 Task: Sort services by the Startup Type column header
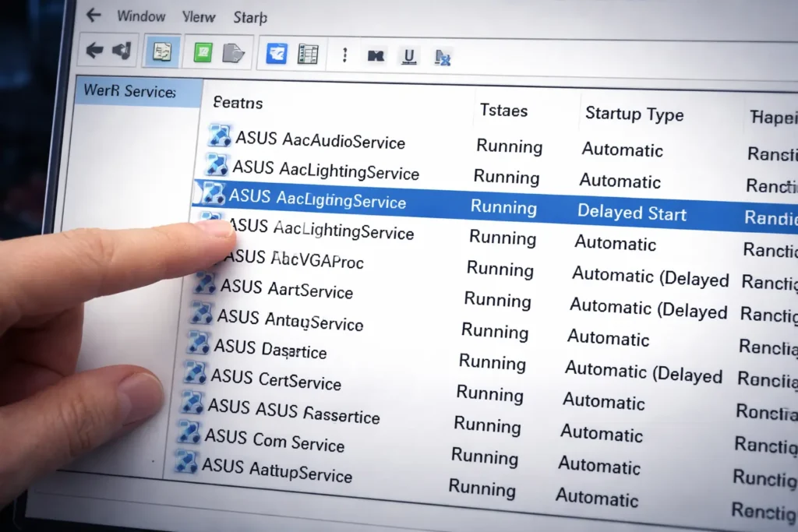point(634,114)
